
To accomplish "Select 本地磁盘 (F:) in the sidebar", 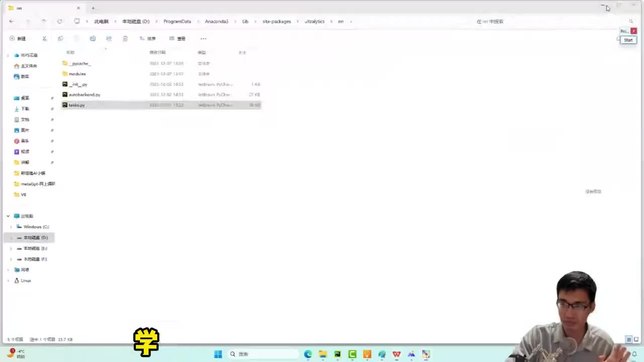I will [32, 259].
